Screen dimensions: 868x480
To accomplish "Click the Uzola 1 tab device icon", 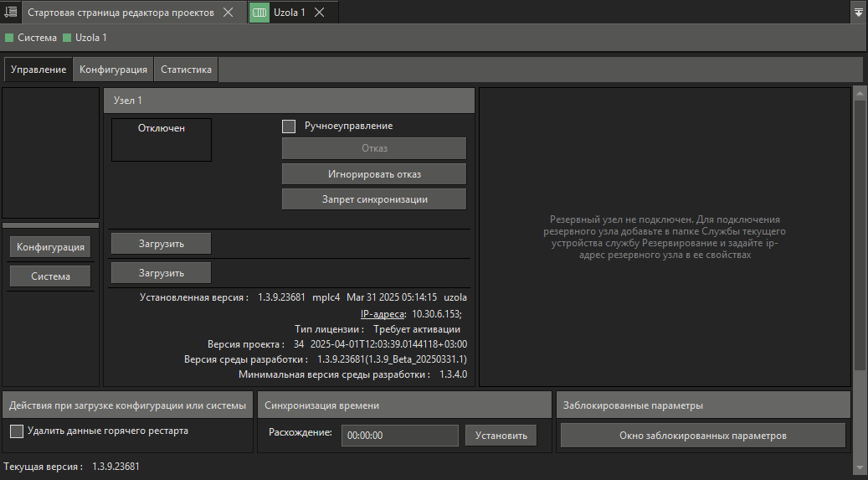I will (259, 13).
